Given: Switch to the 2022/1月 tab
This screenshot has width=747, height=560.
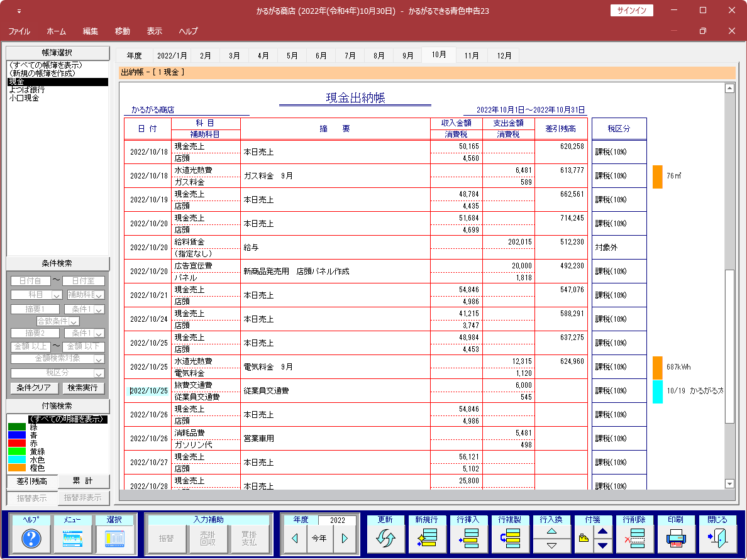Looking at the screenshot, I should coord(172,55).
